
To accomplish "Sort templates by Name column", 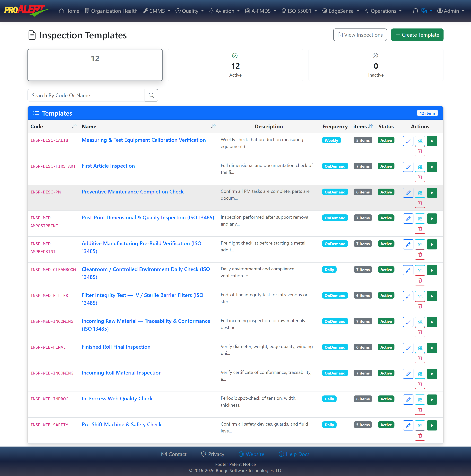I will pos(213,127).
